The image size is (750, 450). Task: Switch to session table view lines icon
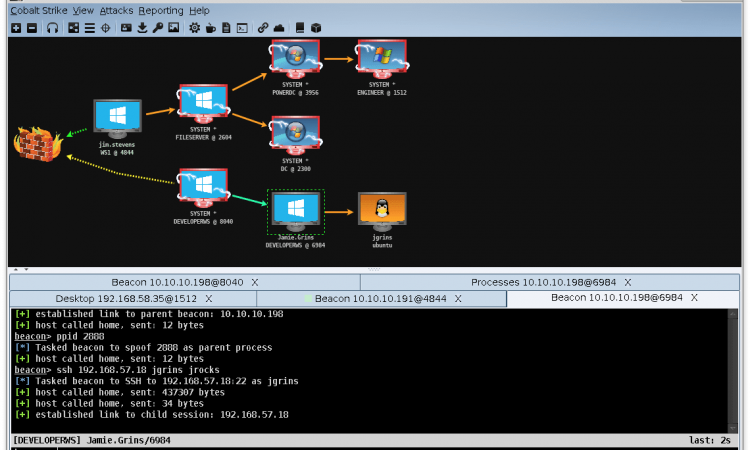point(89,28)
